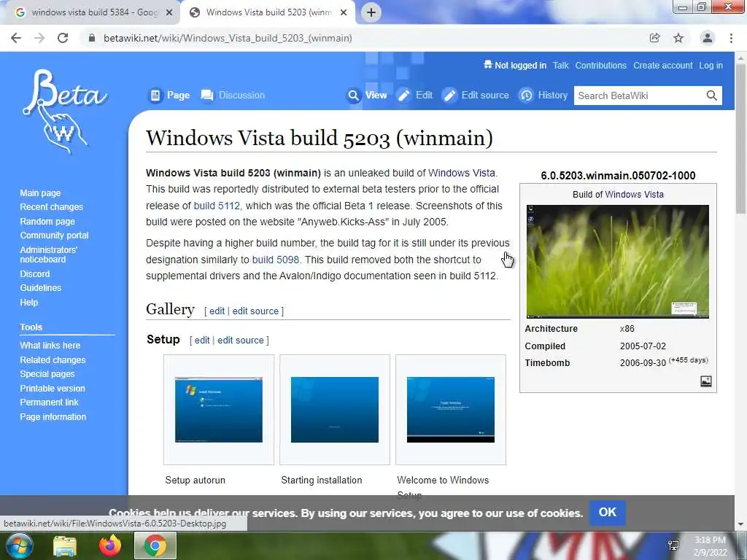Open the Welcome to Windows Setup thumbnail
Viewport: 747px width, 560px height.
[x=451, y=410]
